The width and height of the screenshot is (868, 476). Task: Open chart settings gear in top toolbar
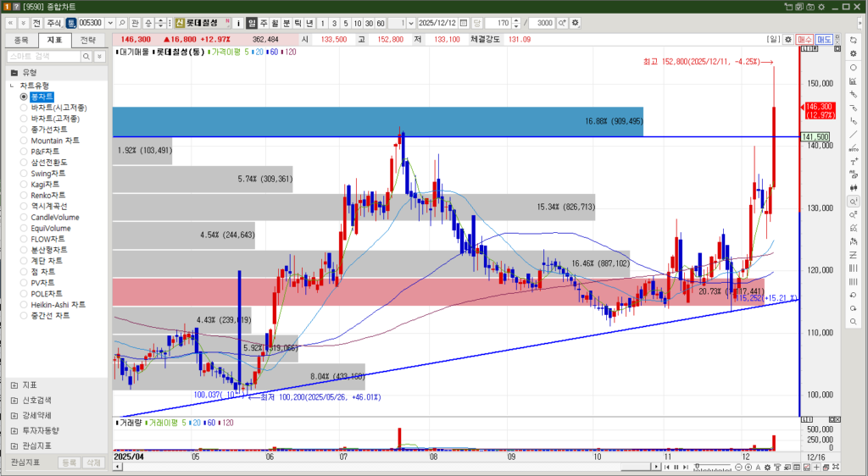576,22
